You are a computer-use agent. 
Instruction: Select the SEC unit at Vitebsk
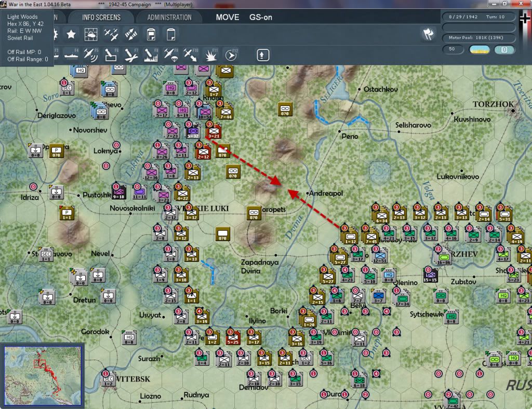coord(108,379)
